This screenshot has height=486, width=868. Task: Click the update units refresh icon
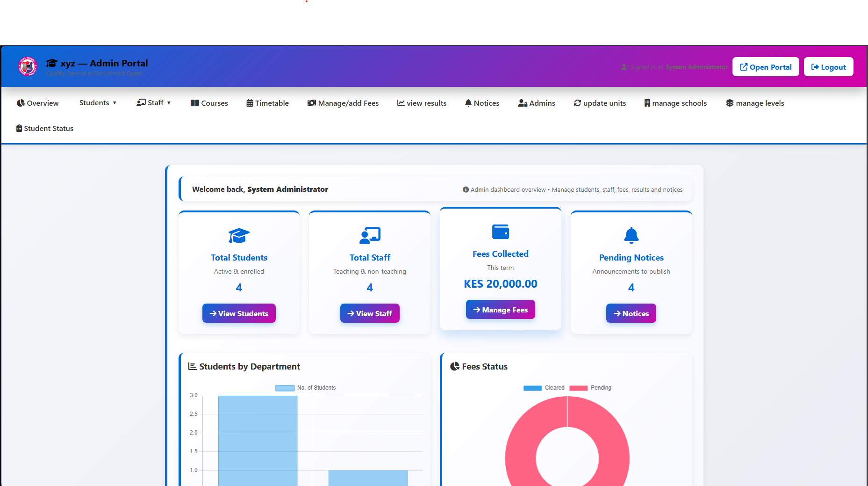point(578,103)
